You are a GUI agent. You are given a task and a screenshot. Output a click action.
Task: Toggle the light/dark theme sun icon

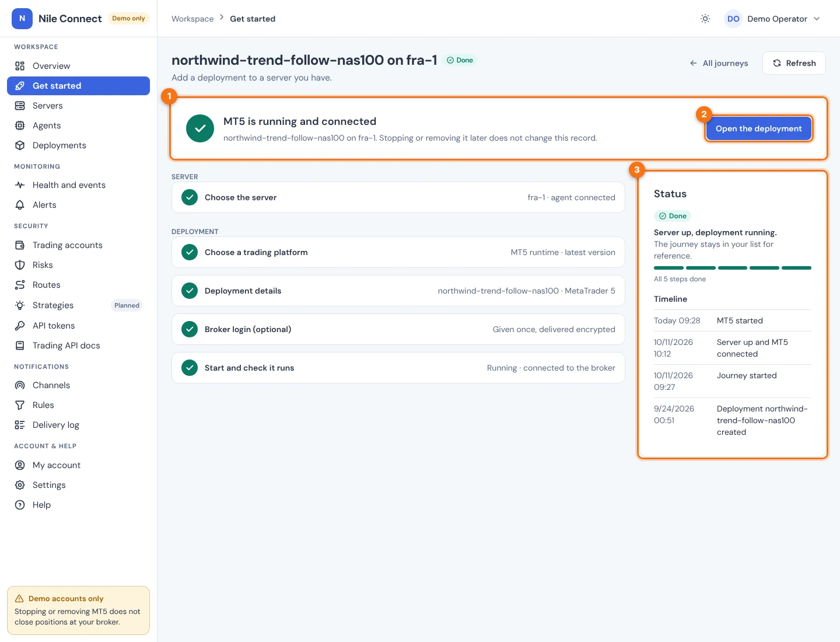[x=705, y=19]
